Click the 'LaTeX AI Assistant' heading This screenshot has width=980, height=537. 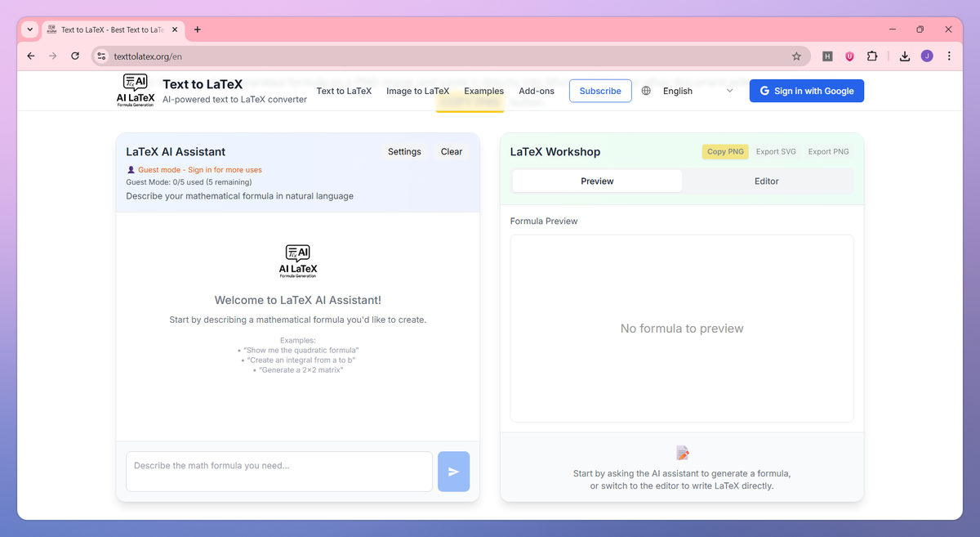176,151
